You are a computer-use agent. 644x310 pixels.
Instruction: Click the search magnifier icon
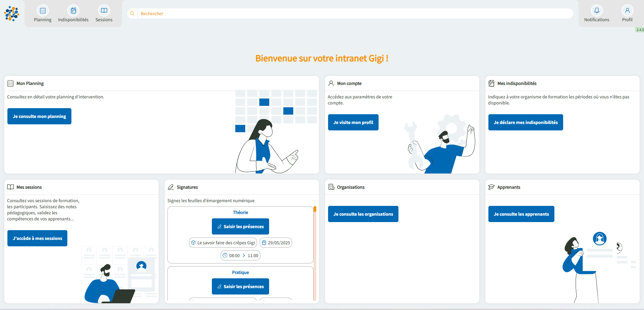132,13
